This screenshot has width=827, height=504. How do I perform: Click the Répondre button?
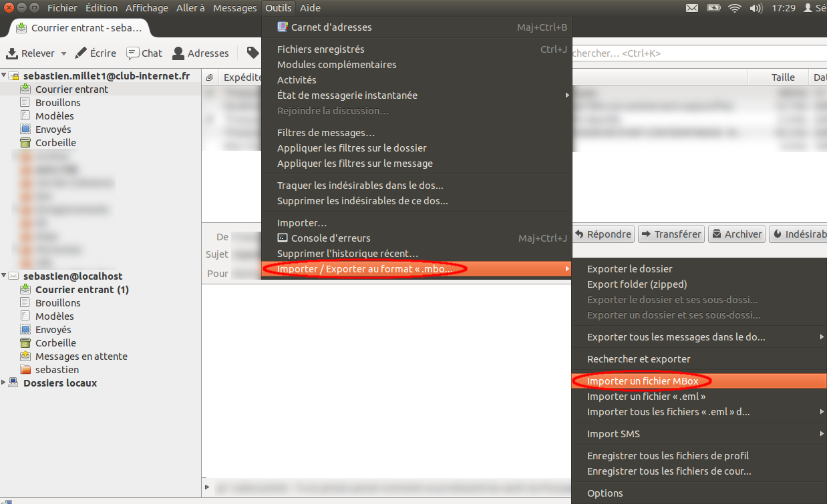coord(603,234)
